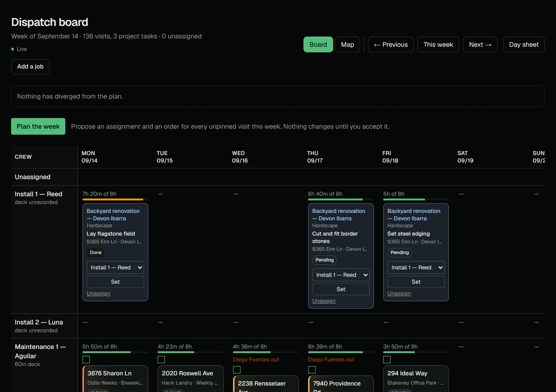
Task: Open crew dropdown on Cut and fit border stones card
Action: click(x=341, y=275)
